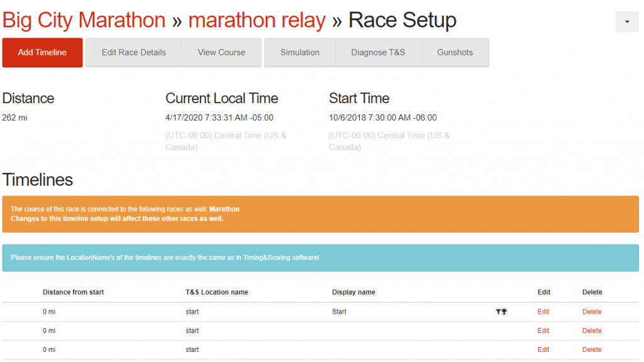
Task: Navigate to Big City Marathon breadcrumb
Action: (x=84, y=20)
